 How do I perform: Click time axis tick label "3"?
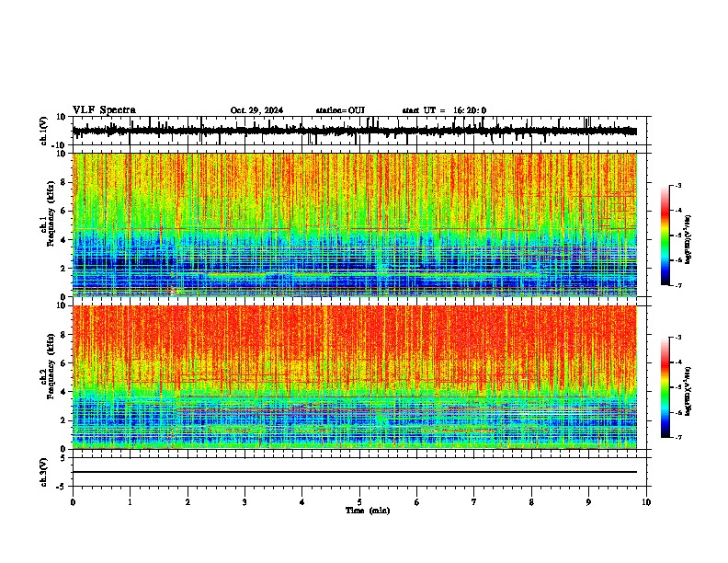[245, 502]
